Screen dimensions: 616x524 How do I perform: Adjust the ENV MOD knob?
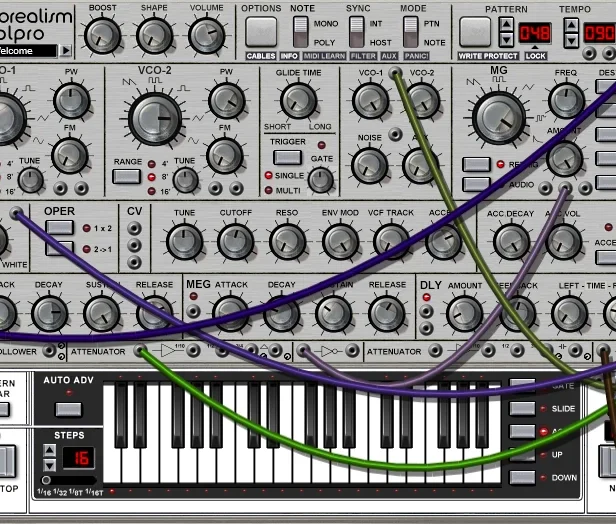(x=340, y=242)
